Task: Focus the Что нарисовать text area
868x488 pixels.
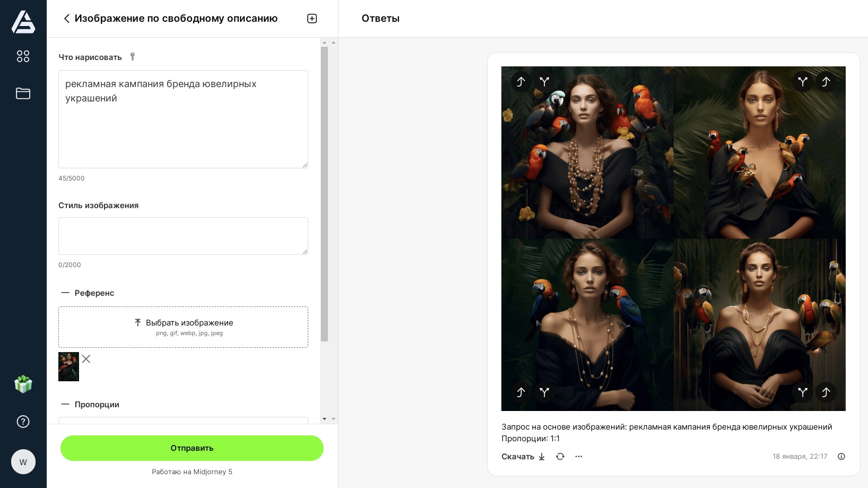Action: click(183, 119)
